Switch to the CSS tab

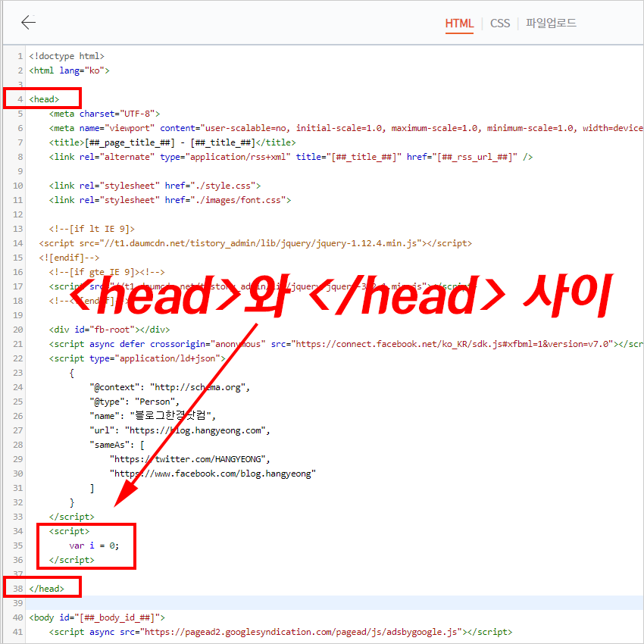coord(500,23)
